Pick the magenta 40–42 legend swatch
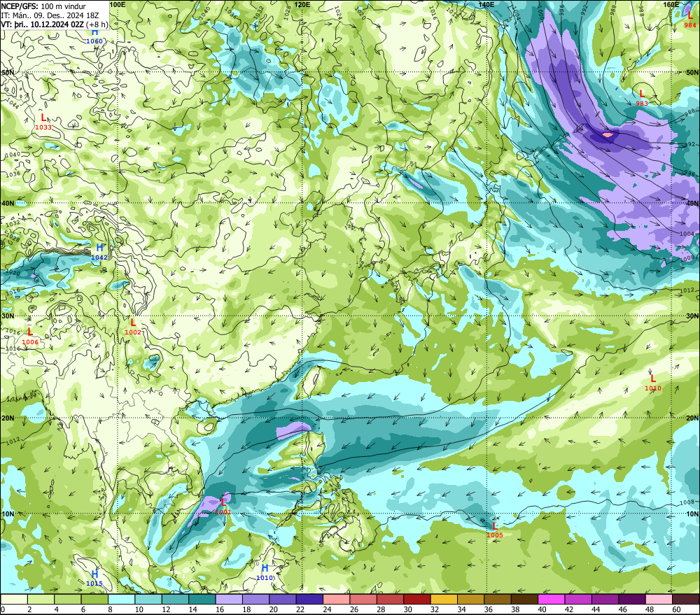Image resolution: width=700 pixels, height=615 pixels. pyautogui.click(x=552, y=599)
